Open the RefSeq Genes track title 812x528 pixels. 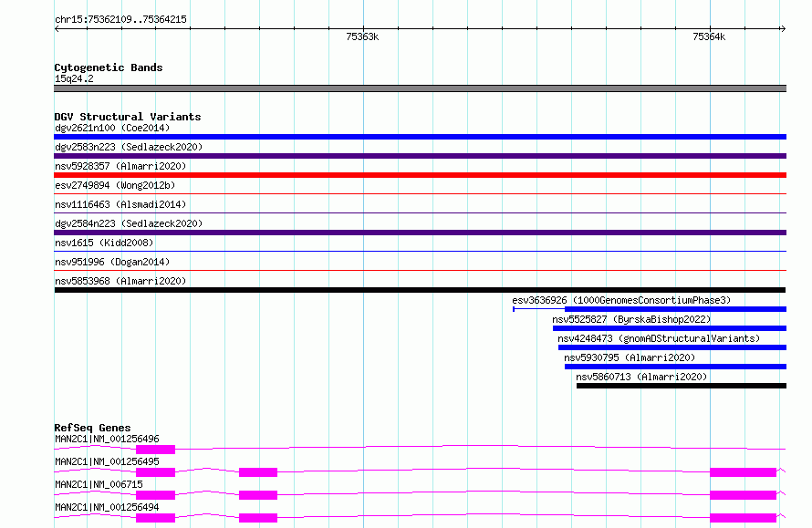pos(92,428)
